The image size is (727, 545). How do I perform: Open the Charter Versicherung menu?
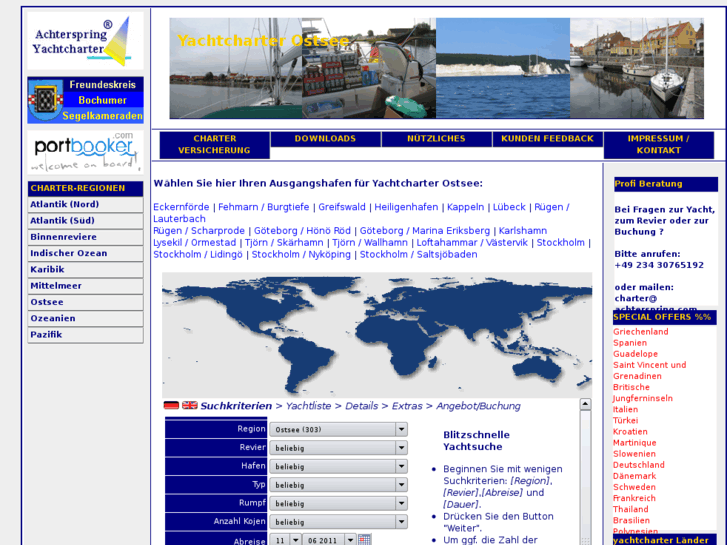(215, 145)
